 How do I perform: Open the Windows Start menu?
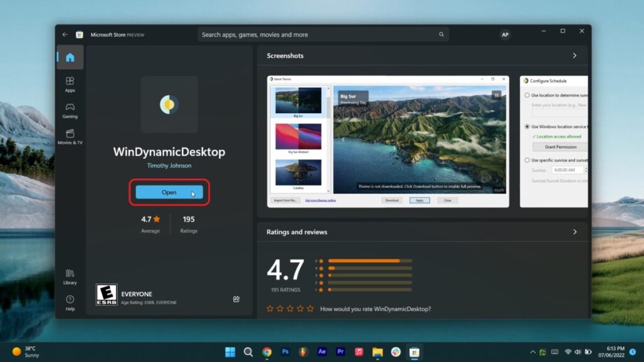(x=230, y=352)
